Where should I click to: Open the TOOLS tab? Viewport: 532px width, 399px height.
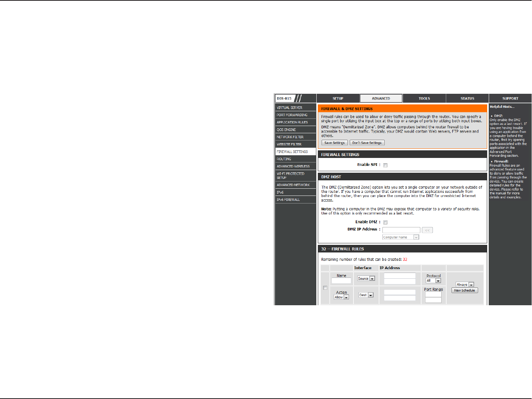click(x=424, y=98)
